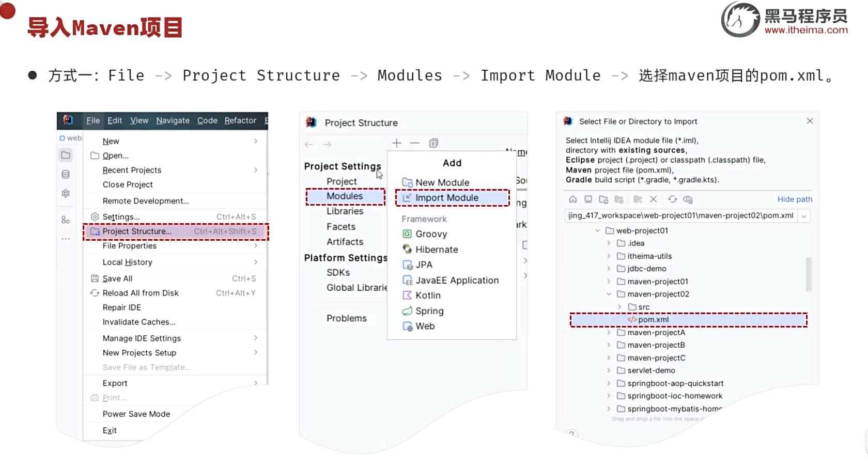Go to Module directory icon

click(619, 199)
